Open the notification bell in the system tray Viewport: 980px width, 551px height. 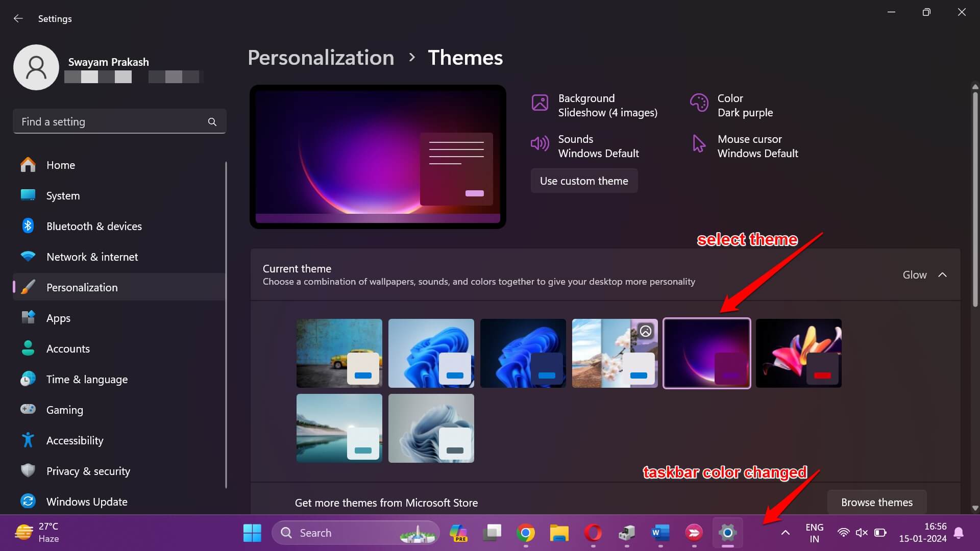click(x=959, y=533)
